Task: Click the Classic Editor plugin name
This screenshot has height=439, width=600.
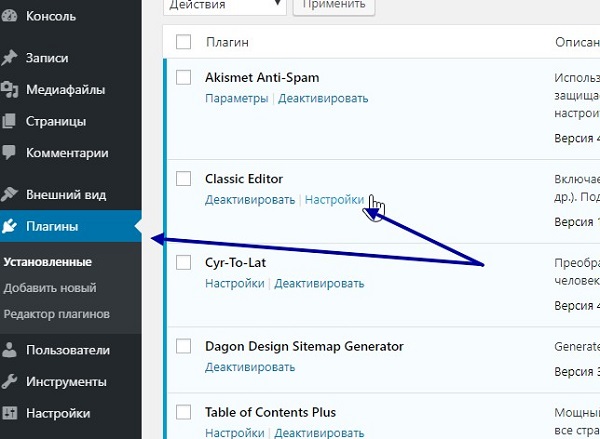Action: pyautogui.click(x=244, y=178)
